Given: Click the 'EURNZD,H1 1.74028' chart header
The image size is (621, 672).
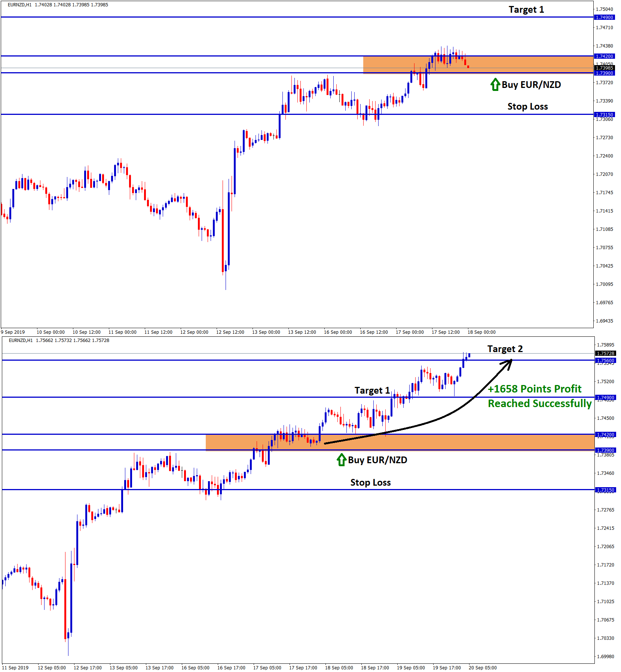Looking at the screenshot, I should pyautogui.click(x=58, y=5).
